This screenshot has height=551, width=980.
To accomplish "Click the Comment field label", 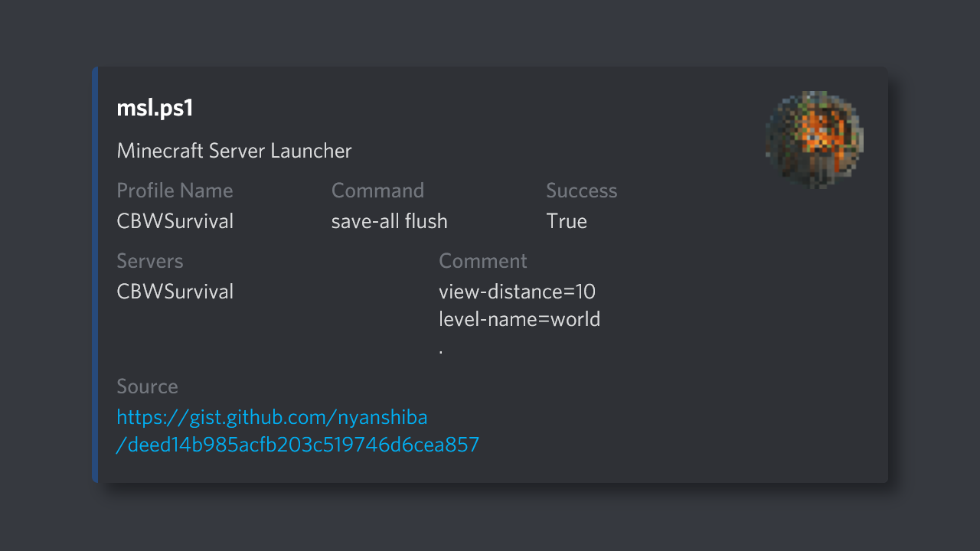I will tap(483, 261).
